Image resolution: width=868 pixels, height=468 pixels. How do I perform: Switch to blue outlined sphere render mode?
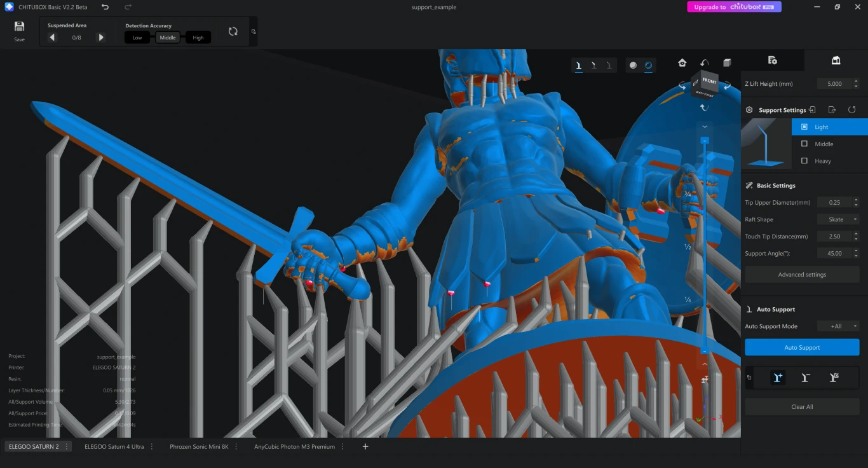coord(648,65)
